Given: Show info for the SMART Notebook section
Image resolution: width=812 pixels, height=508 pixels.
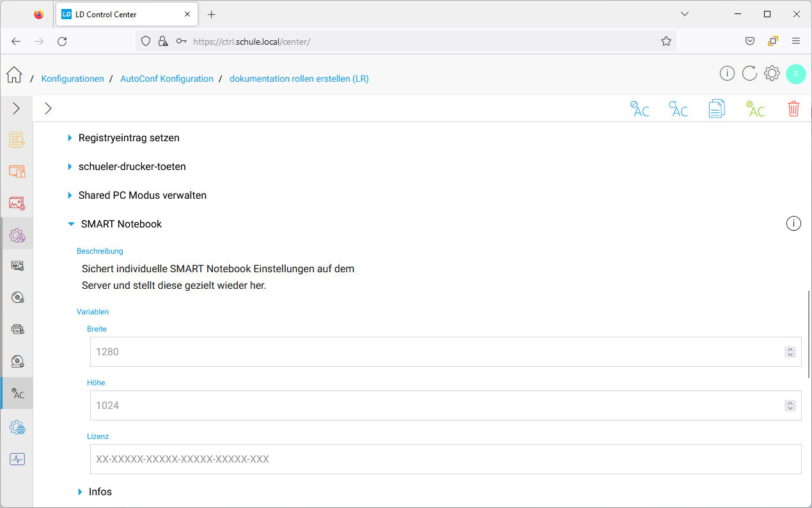Looking at the screenshot, I should tap(793, 224).
